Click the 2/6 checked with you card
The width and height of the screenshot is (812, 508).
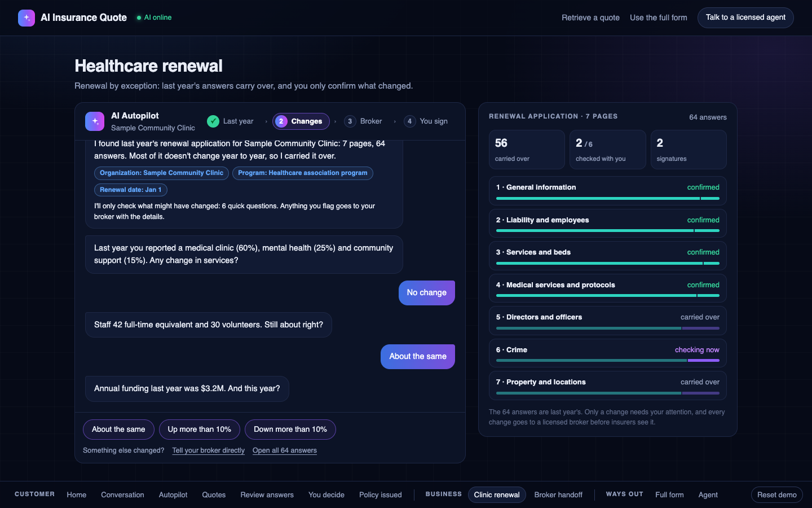pos(608,150)
